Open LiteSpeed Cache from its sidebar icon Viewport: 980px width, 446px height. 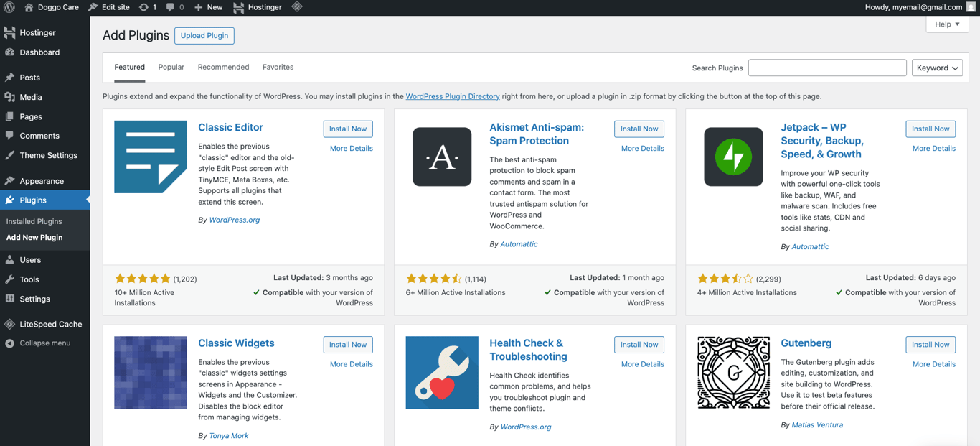coord(11,324)
